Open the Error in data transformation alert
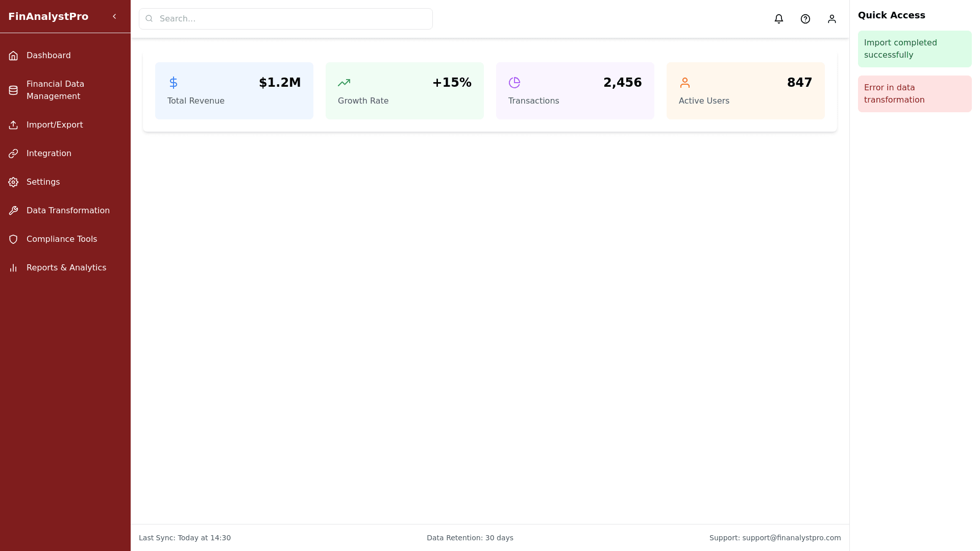The width and height of the screenshot is (980, 551). tap(914, 94)
